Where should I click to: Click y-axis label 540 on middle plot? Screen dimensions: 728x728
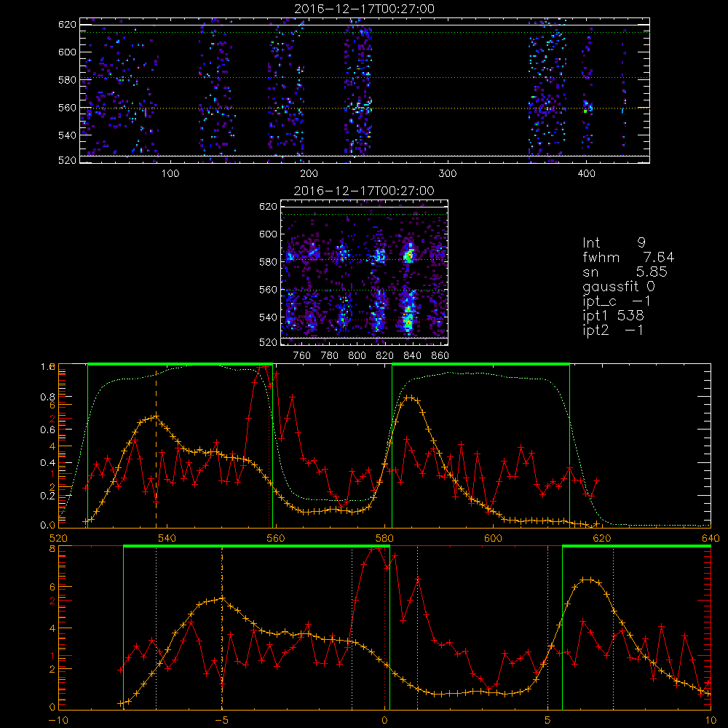pos(268,317)
